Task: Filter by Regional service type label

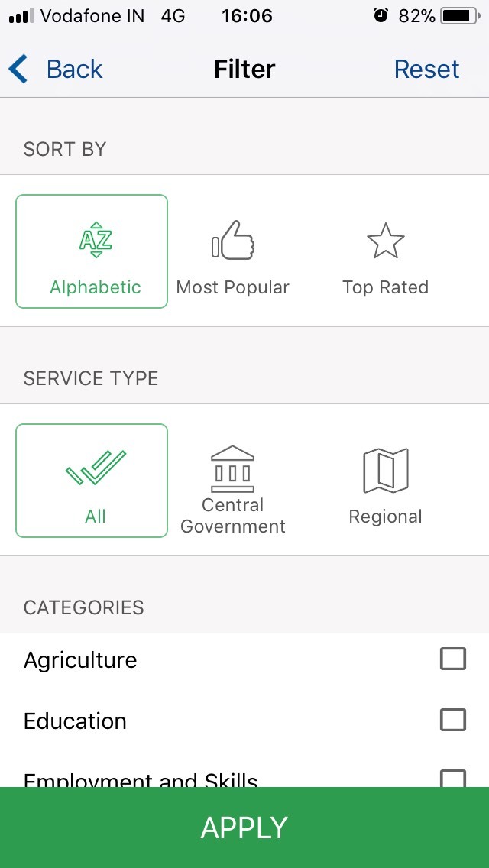Action: [x=385, y=517]
